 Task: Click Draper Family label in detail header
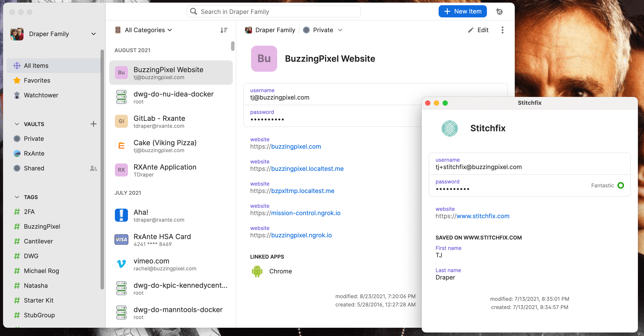[x=275, y=30]
